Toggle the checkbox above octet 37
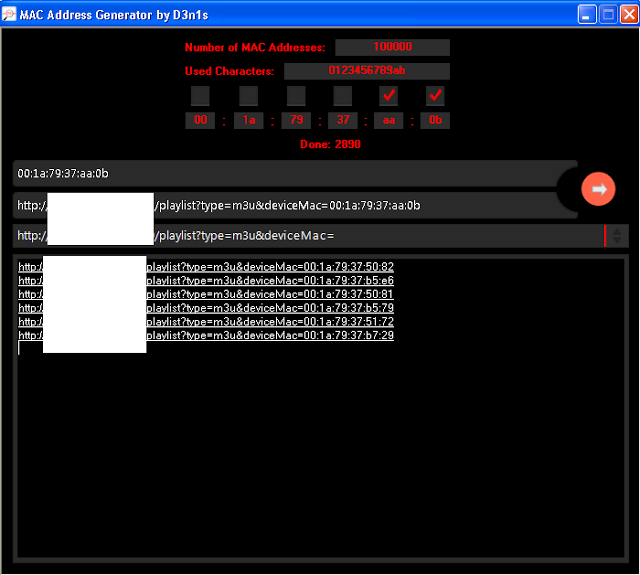This screenshot has height=575, width=640. [x=342, y=96]
